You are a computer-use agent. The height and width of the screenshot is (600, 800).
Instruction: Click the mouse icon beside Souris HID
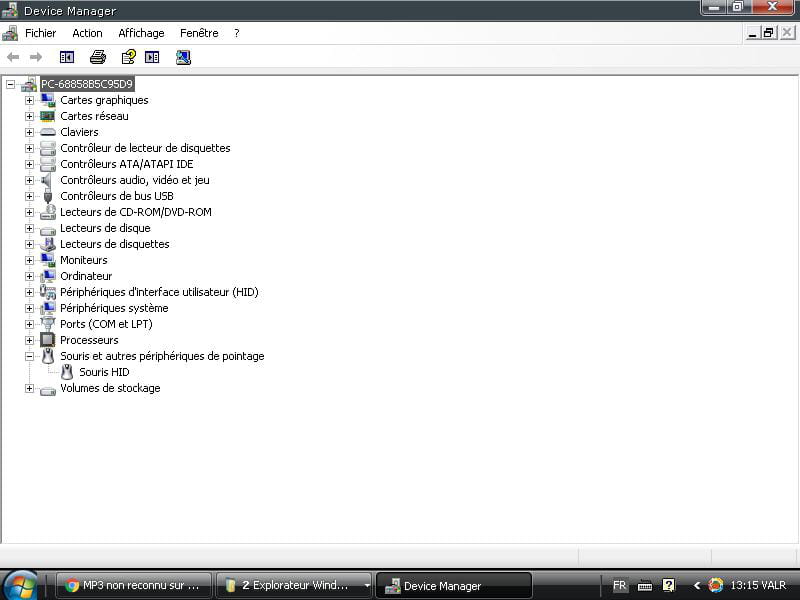tap(67, 372)
